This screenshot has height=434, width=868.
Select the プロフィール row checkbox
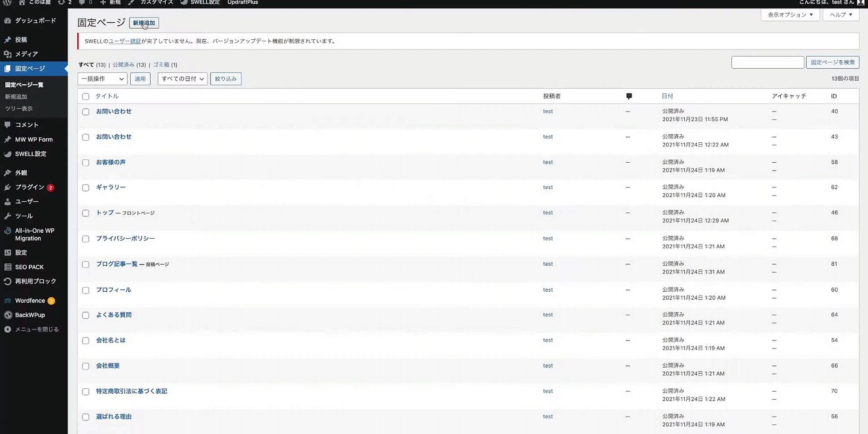[86, 291]
